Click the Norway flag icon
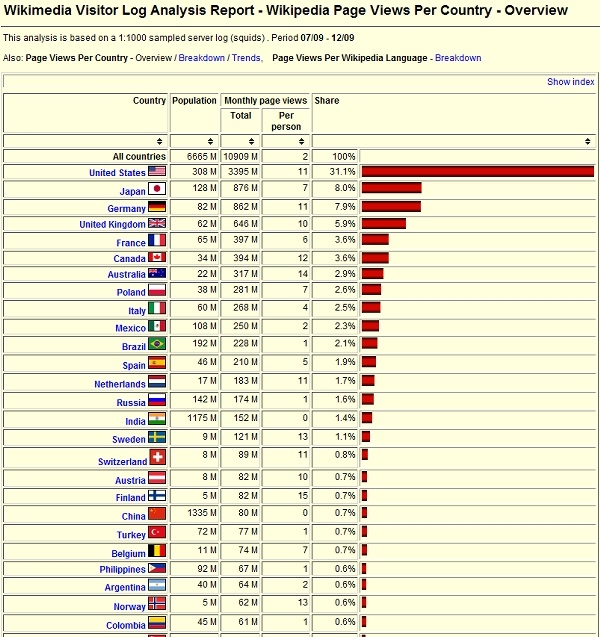 (157, 604)
